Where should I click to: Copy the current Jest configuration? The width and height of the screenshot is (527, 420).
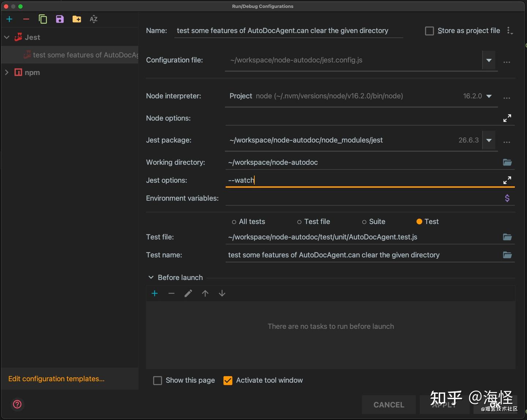[43, 19]
